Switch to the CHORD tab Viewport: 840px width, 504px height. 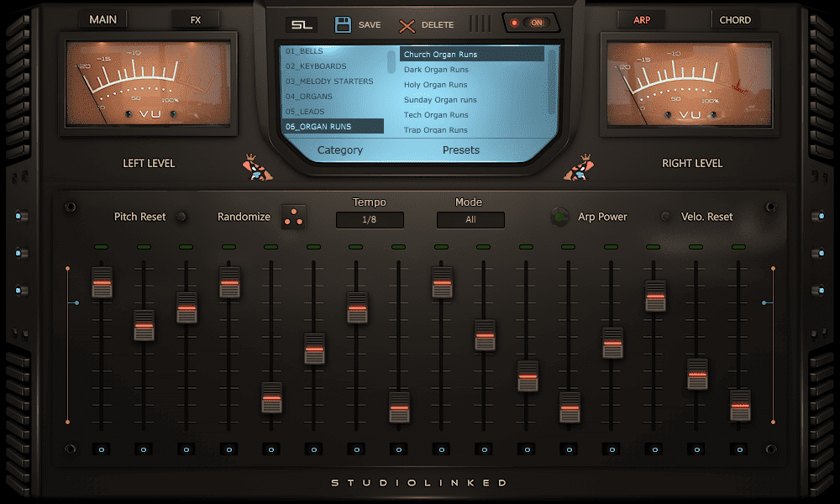point(735,20)
